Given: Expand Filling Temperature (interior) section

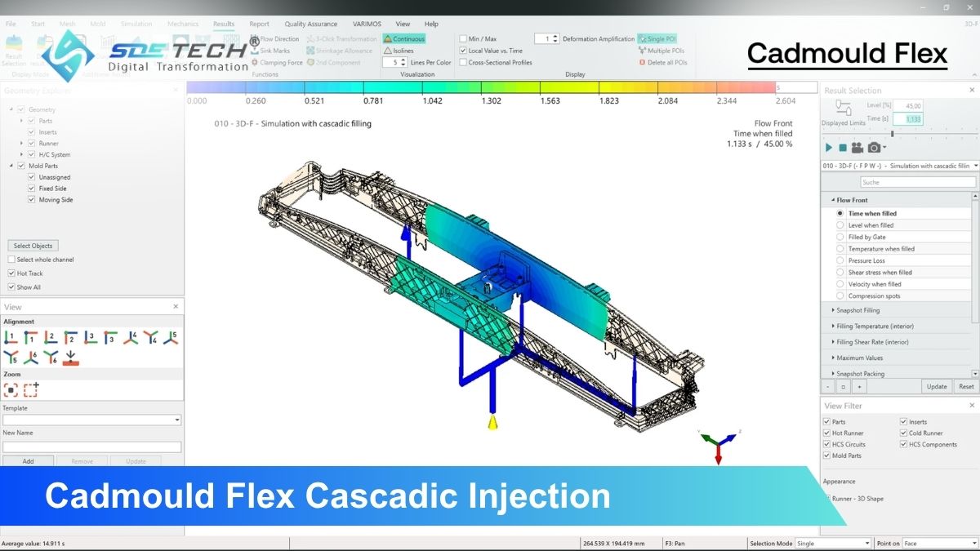Looking at the screenshot, I should [834, 326].
